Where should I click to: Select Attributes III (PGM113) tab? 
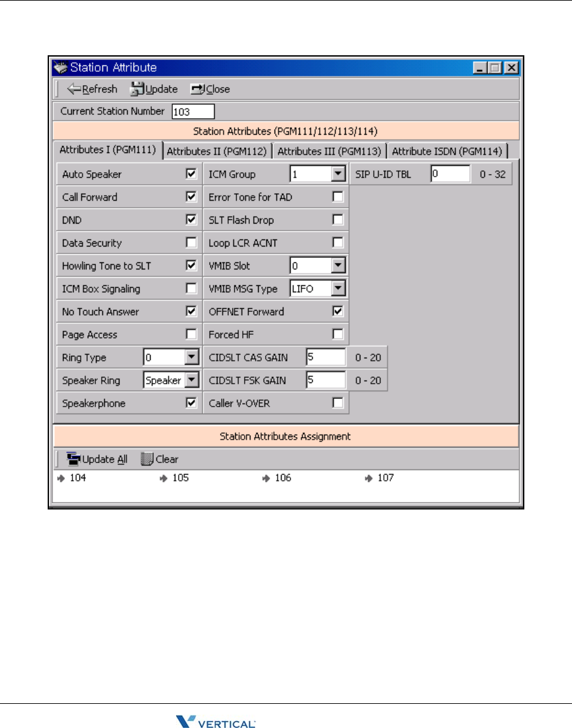(x=329, y=151)
